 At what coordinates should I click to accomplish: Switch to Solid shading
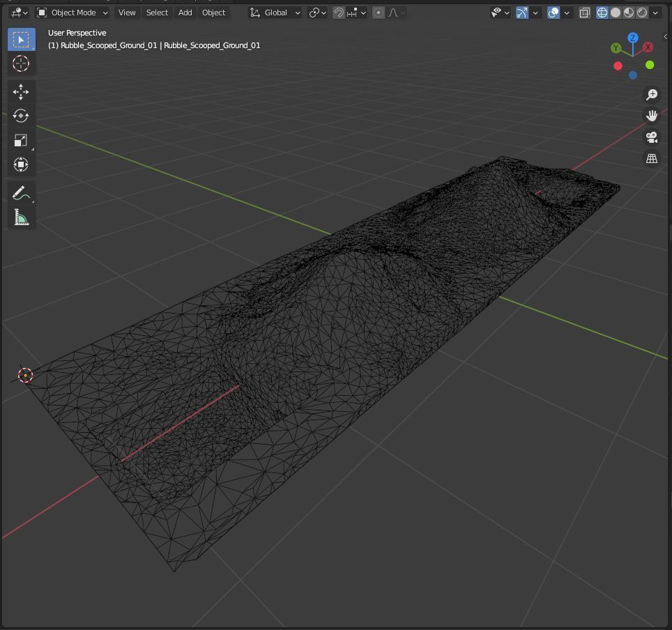coord(616,13)
